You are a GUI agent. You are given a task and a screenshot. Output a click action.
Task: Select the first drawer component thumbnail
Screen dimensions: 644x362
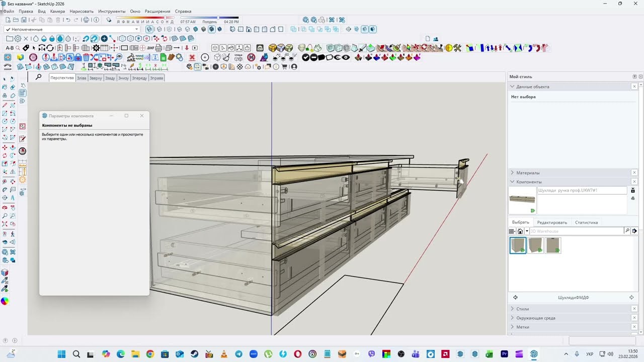[x=518, y=245]
